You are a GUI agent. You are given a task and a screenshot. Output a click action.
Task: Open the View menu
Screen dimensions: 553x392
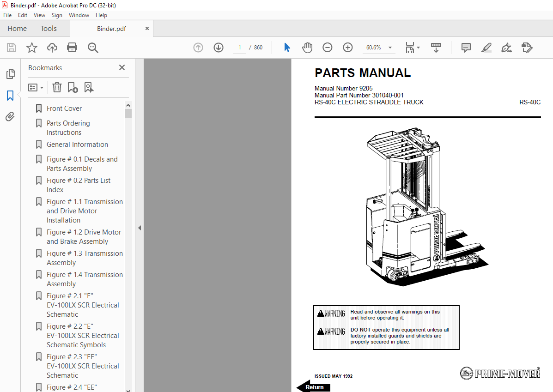click(40, 15)
